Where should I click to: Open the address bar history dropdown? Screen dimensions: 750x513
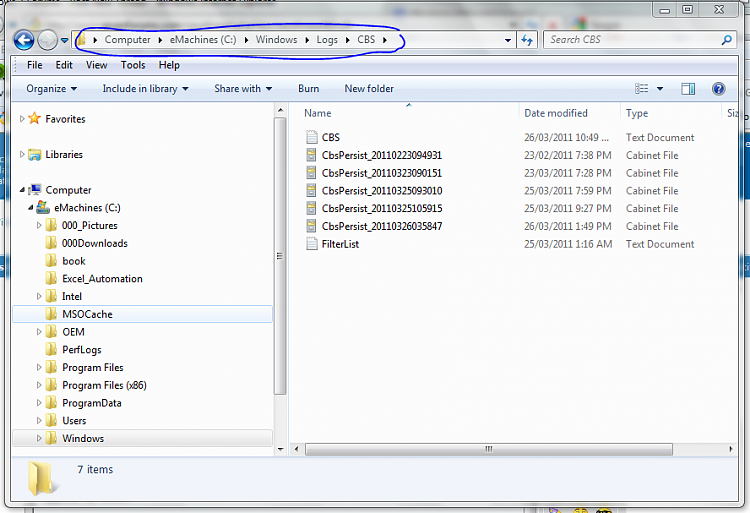(x=507, y=40)
